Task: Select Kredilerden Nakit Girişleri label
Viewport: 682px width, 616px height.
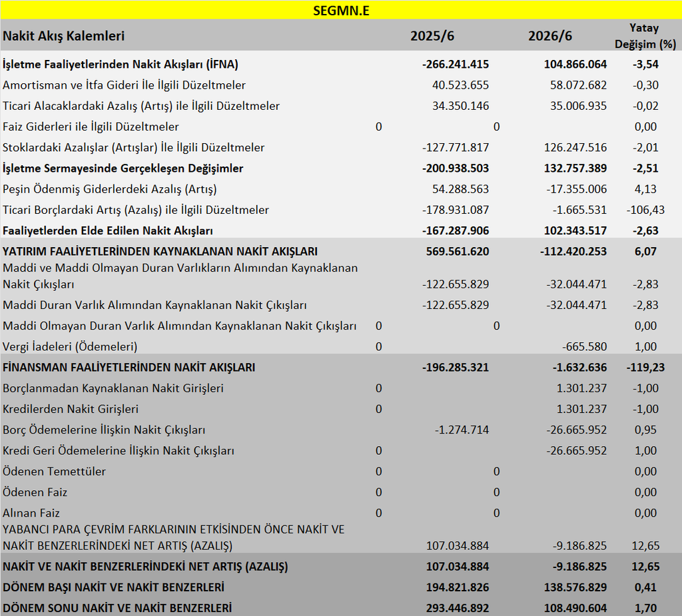Action: (71, 410)
